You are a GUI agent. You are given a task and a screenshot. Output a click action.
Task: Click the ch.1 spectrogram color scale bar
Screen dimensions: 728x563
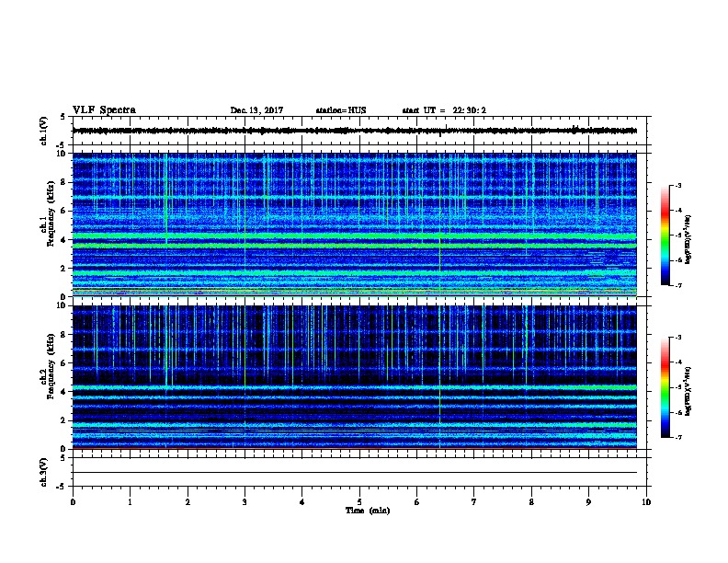pyautogui.click(x=665, y=236)
